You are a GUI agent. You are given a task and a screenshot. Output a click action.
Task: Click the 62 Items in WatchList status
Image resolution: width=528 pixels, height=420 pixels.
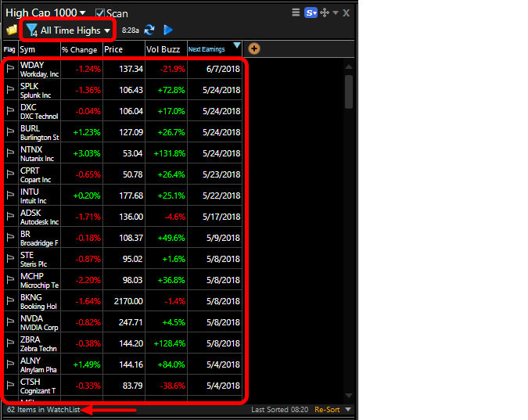[x=44, y=410]
